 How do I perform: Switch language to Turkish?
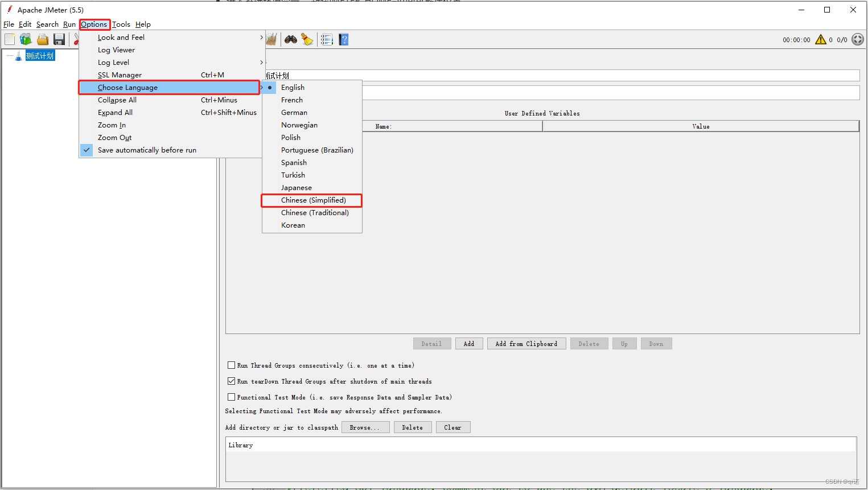tap(312, 175)
